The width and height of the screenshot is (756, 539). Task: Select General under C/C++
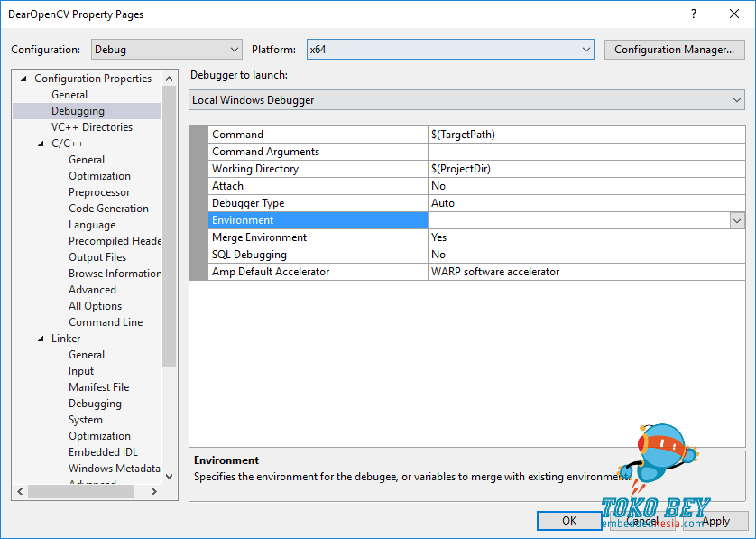[87, 160]
